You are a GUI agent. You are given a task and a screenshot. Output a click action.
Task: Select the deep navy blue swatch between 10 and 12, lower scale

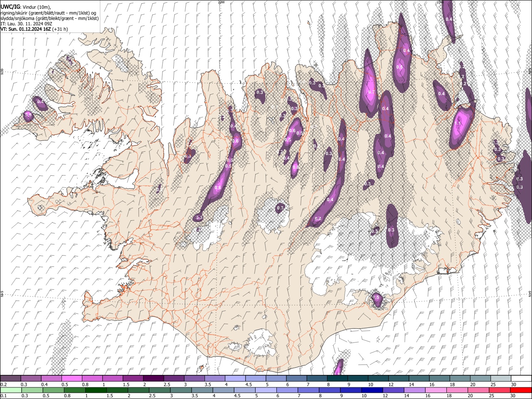372,390
